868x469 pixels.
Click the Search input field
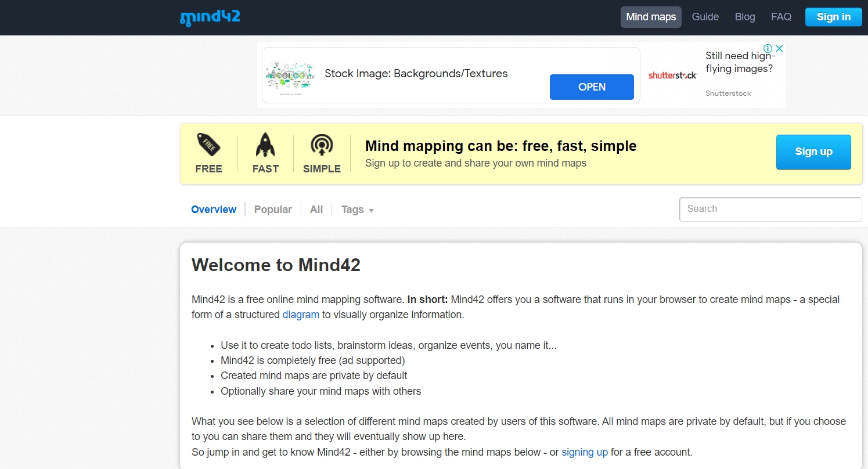click(x=770, y=210)
